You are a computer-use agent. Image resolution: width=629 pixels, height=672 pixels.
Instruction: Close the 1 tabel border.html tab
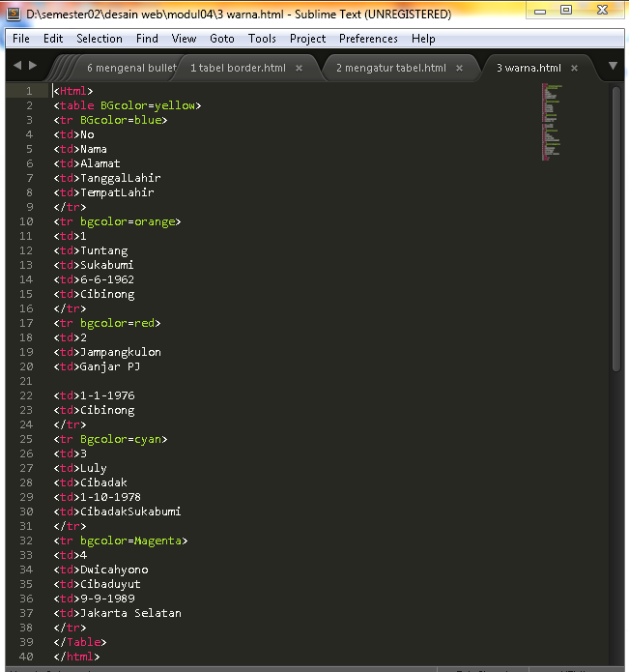(299, 68)
